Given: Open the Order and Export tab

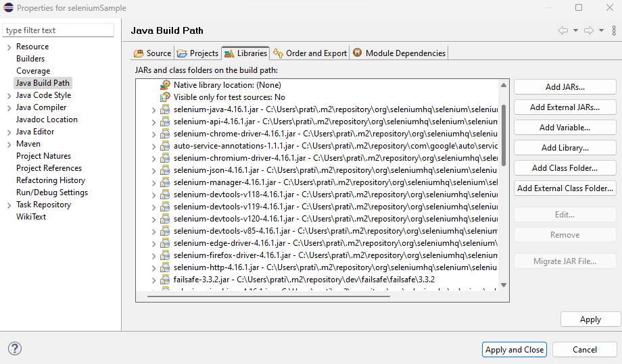Looking at the screenshot, I should coord(310,53).
